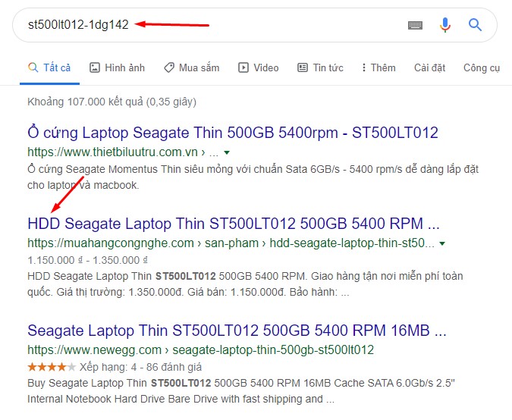Click the on-screen keyboard icon
This screenshot has width=512, height=420.
(x=415, y=25)
